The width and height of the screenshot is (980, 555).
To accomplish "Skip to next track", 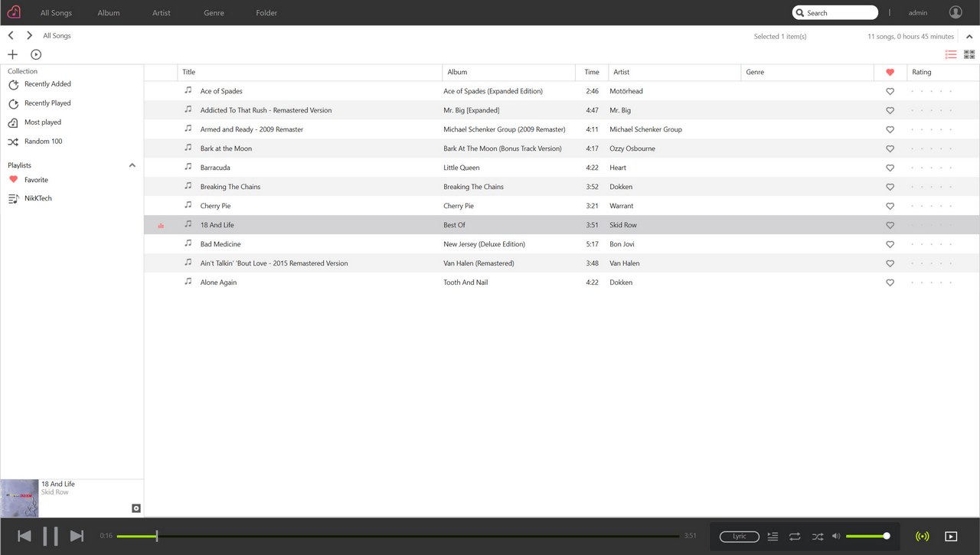I will (77, 536).
